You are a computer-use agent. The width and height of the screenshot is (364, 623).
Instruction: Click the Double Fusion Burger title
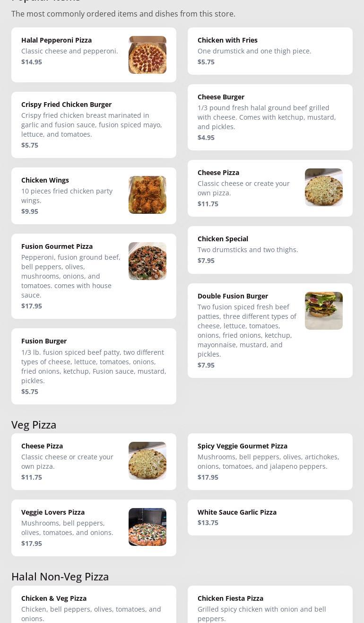[x=233, y=296]
